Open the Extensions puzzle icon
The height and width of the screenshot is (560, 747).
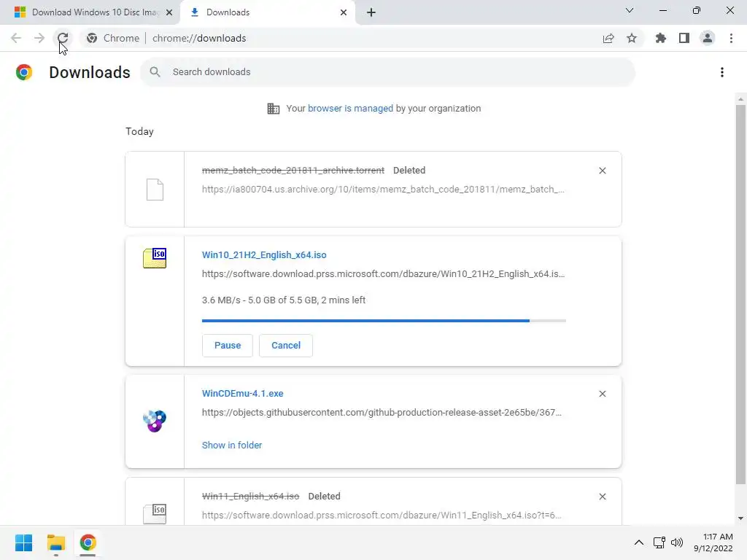coord(661,38)
